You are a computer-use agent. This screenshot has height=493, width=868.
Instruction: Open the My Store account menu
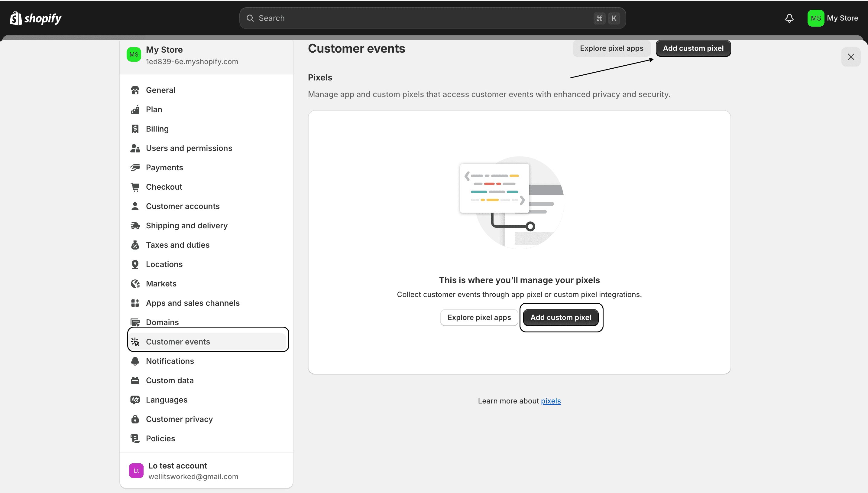click(x=832, y=18)
